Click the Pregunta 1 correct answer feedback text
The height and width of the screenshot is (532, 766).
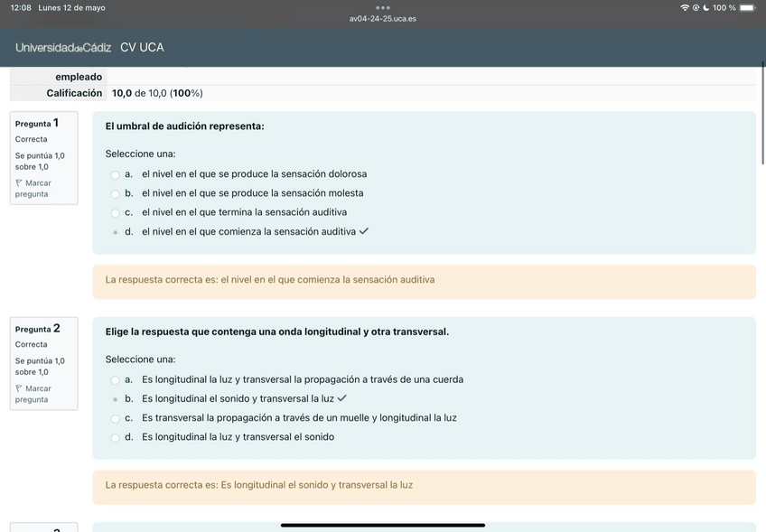click(x=270, y=279)
